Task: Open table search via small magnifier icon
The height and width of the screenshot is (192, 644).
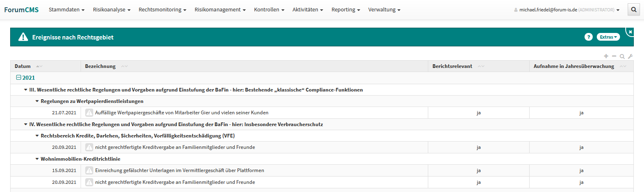Action: point(622,57)
